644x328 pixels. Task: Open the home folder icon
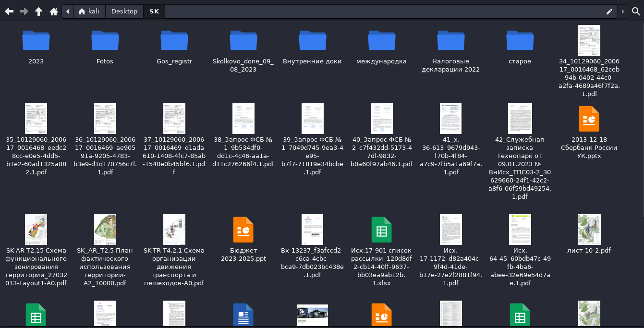tap(54, 11)
